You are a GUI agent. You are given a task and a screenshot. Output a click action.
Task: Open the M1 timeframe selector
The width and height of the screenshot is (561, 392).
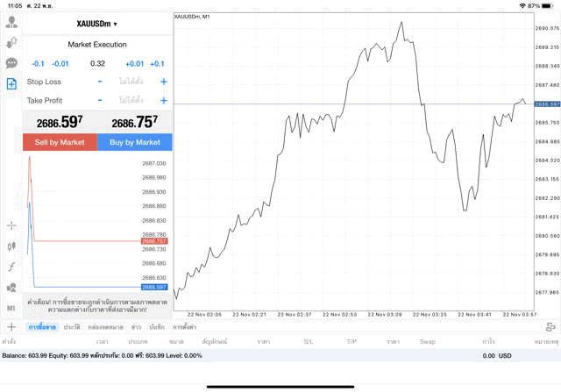(x=11, y=309)
